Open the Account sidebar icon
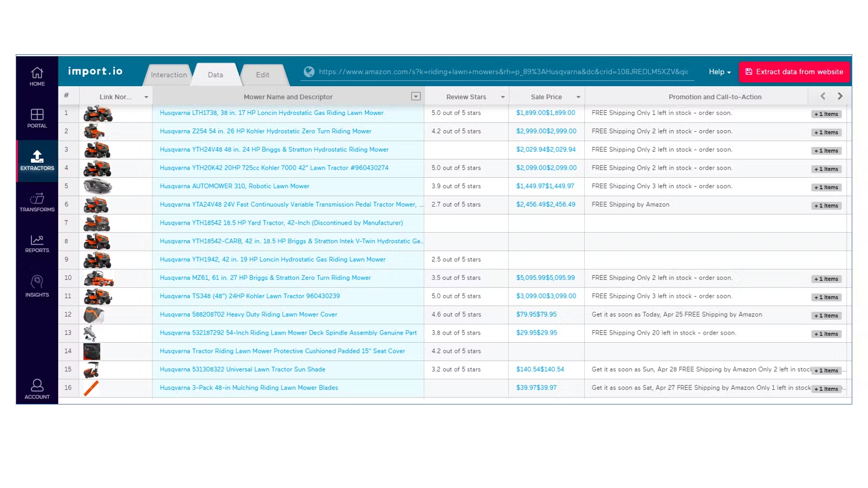 [x=37, y=389]
